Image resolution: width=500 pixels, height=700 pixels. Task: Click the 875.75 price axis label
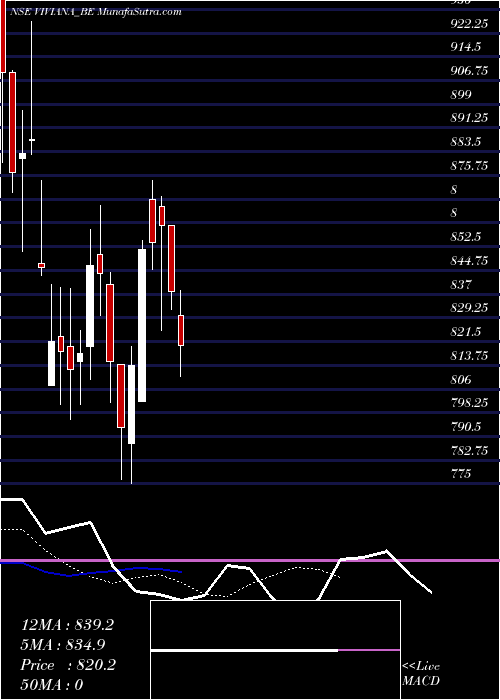pyautogui.click(x=469, y=166)
